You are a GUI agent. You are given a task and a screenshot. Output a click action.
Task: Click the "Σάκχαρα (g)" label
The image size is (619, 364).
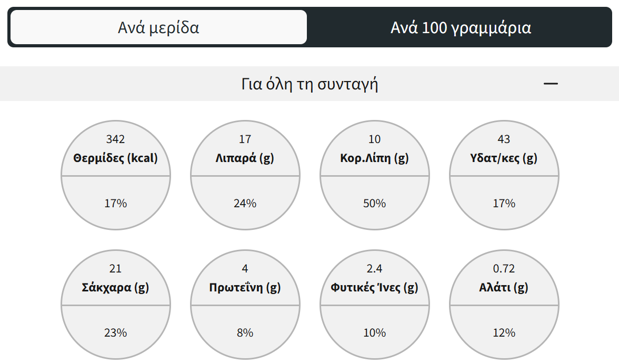pos(116,287)
